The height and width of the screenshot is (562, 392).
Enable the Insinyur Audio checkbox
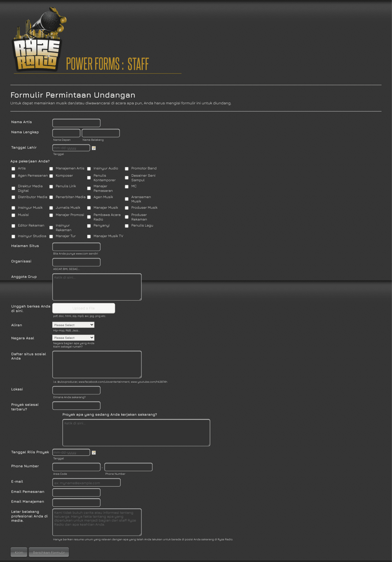tap(89, 169)
